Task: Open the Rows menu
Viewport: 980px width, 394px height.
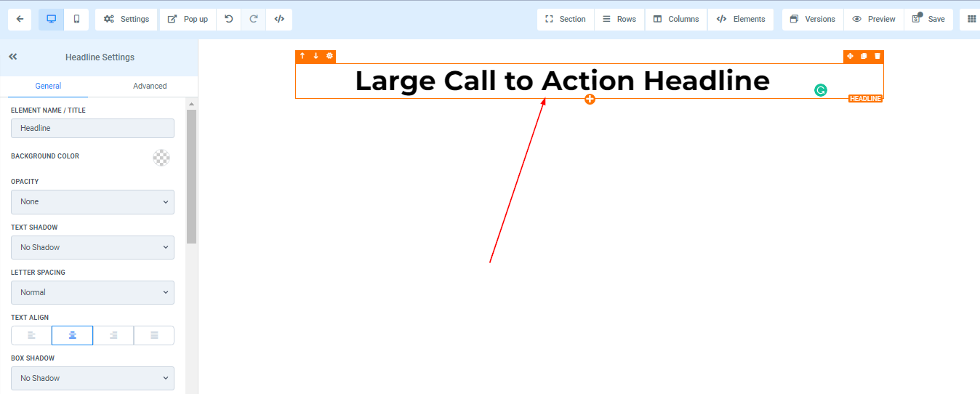Action: 619,20
